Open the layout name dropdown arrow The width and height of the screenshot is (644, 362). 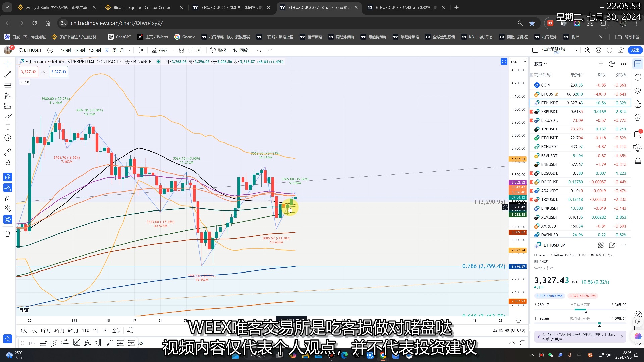(x=576, y=50)
